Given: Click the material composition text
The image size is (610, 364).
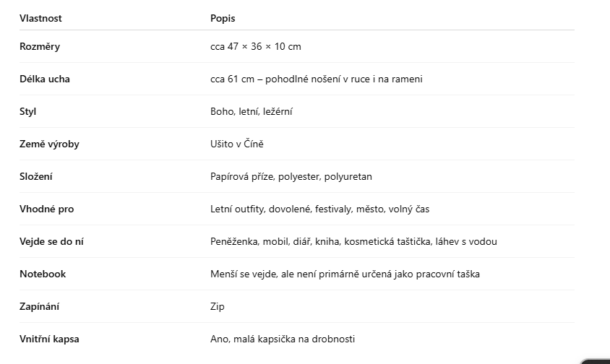Looking at the screenshot, I should click(291, 176).
